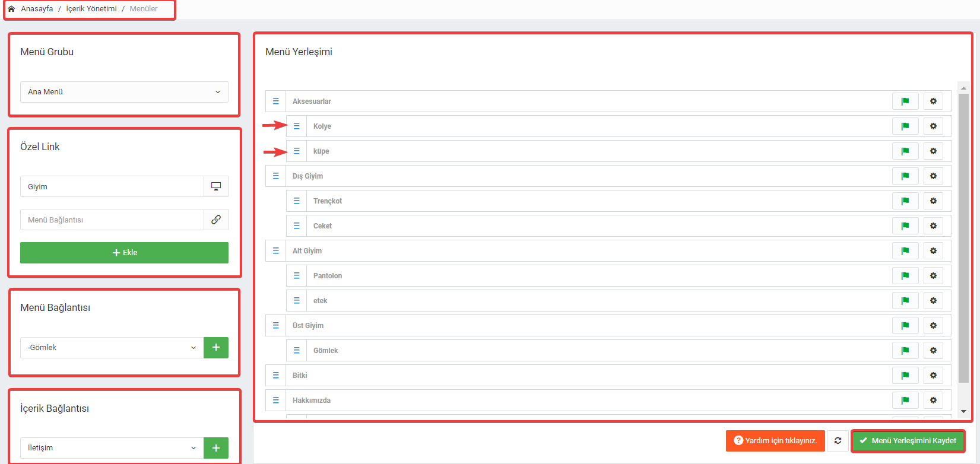The width and height of the screenshot is (980, 464).
Task: Click the scrollbar up arrow
Action: [x=963, y=88]
